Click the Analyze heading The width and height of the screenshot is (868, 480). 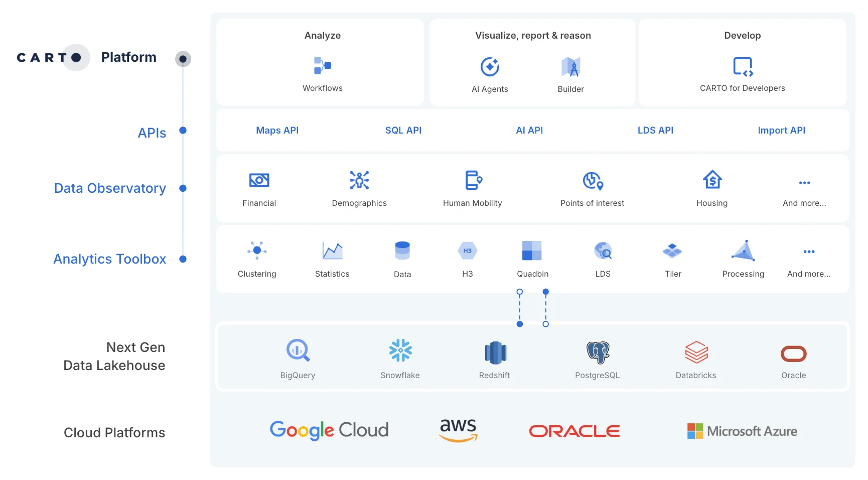click(323, 36)
